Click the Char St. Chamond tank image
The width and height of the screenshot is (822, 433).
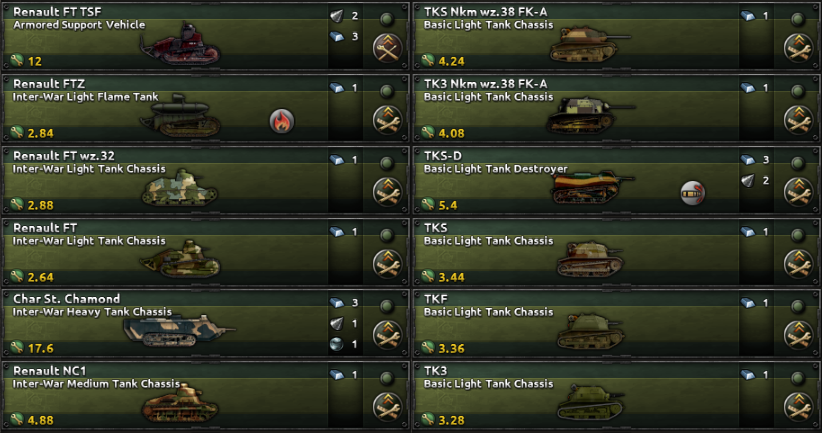point(178,331)
